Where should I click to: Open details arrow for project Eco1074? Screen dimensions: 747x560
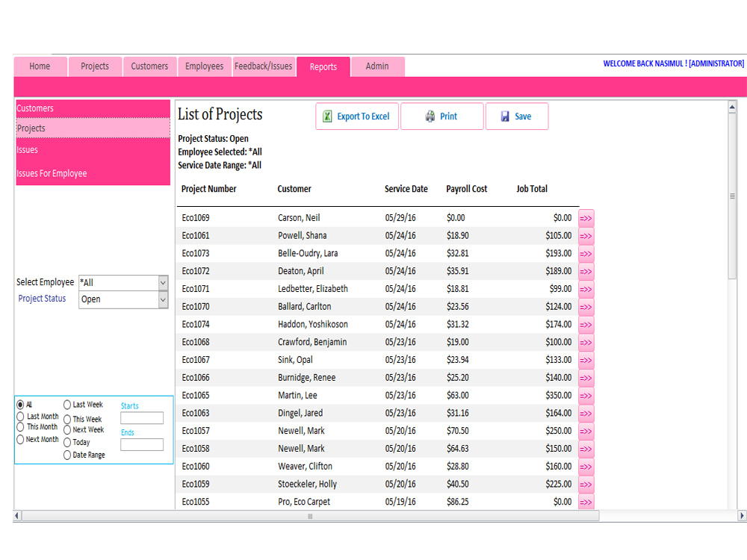click(586, 324)
